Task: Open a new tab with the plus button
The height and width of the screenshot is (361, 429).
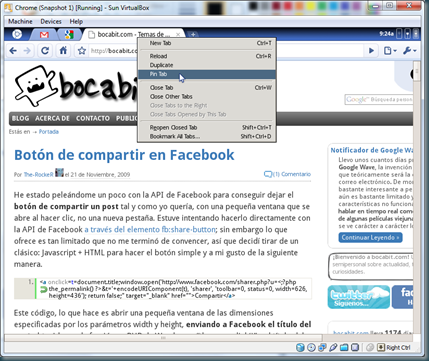Action: point(193,34)
